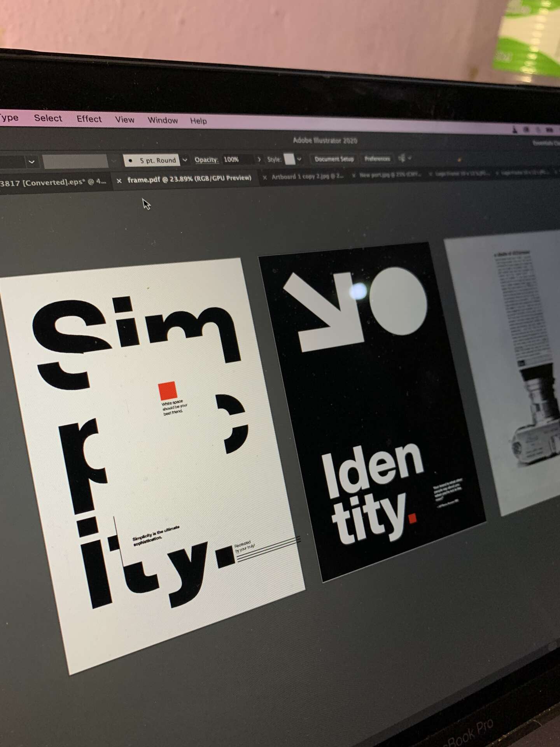Open the Window menu

163,120
